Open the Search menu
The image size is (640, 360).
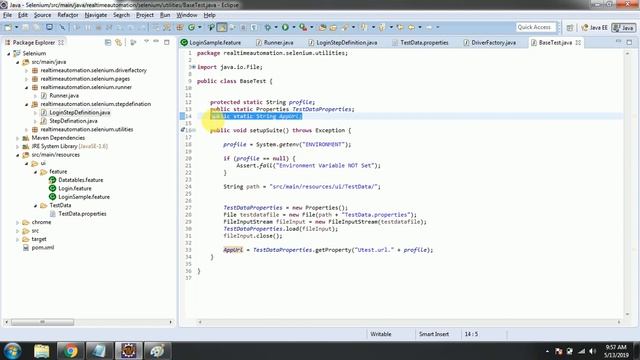point(121,15)
